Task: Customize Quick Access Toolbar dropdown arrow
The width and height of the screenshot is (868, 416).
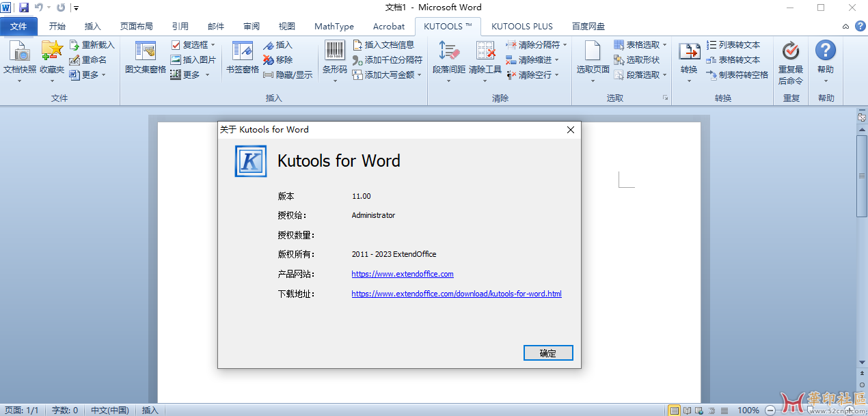Action: click(x=75, y=8)
